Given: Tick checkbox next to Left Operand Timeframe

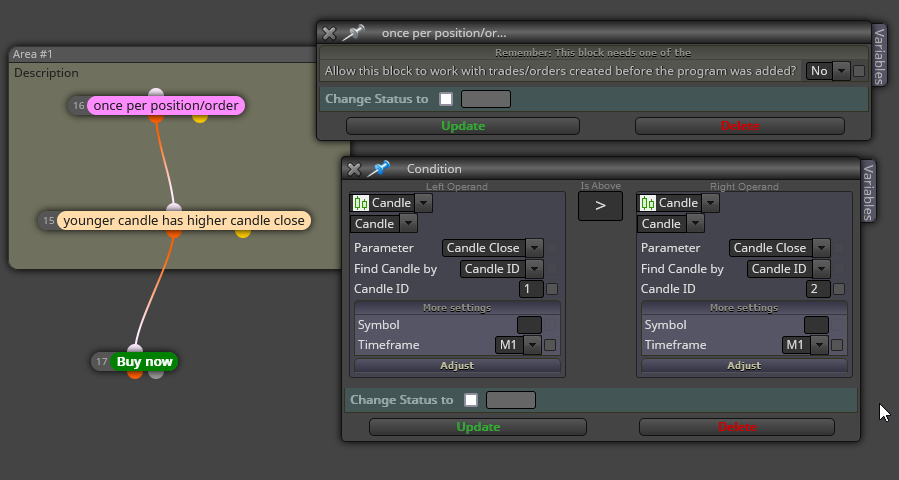Looking at the screenshot, I should pyautogui.click(x=550, y=345).
